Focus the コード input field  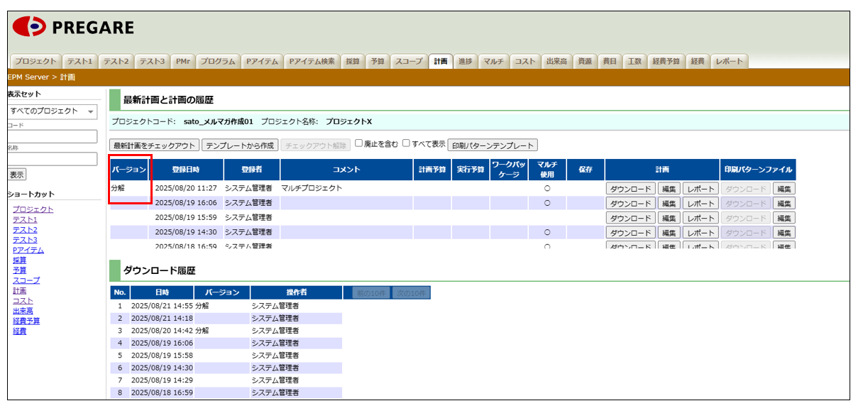53,136
